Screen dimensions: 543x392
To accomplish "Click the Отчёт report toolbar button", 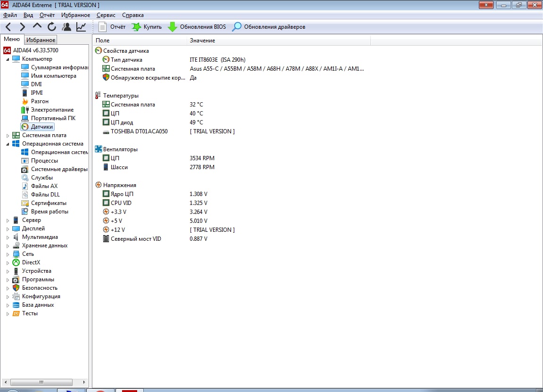I will tap(112, 27).
